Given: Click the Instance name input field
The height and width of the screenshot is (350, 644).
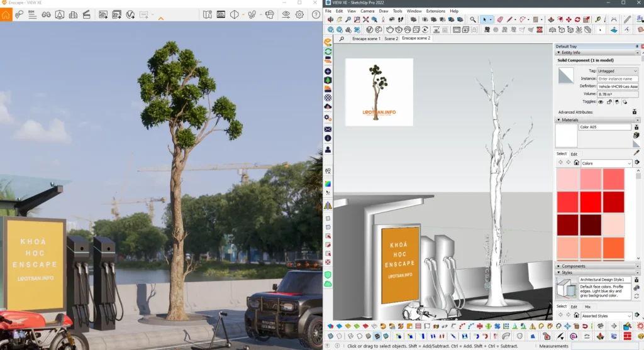Looking at the screenshot, I should [618, 79].
